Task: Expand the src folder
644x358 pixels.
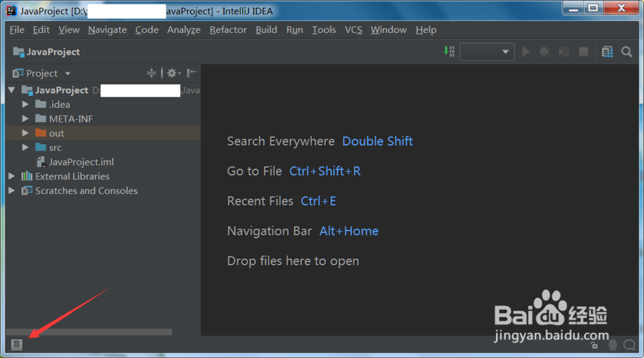Action: [x=25, y=147]
